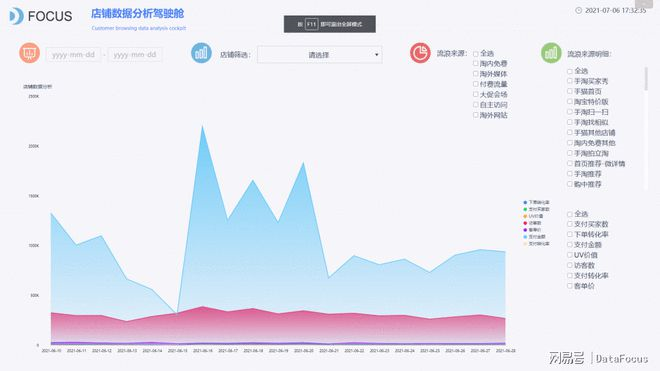Click the red 访客数 legend swatch

(525, 223)
